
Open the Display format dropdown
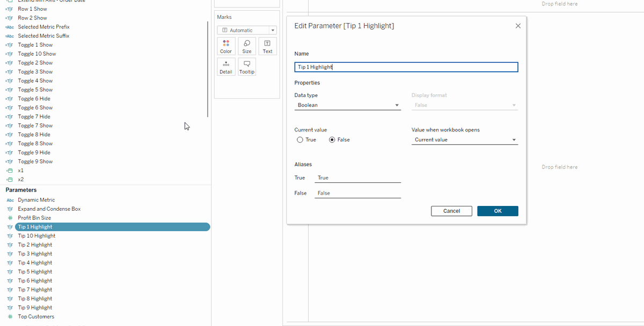click(465, 105)
